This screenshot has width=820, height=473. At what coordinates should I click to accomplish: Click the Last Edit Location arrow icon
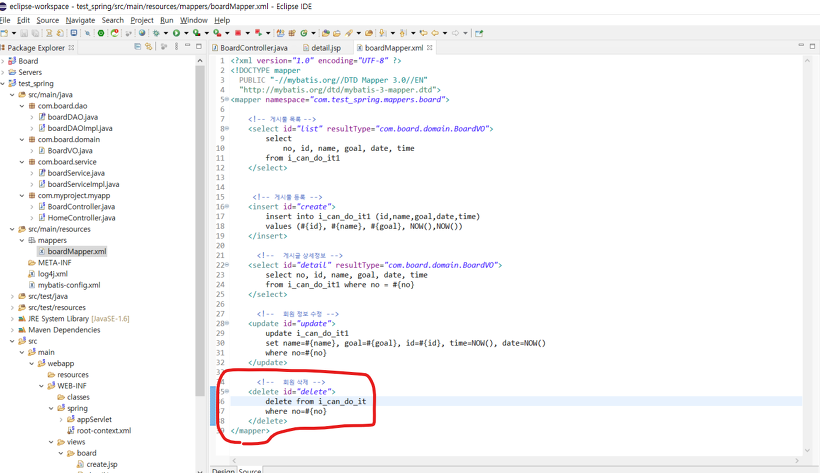pos(424,33)
